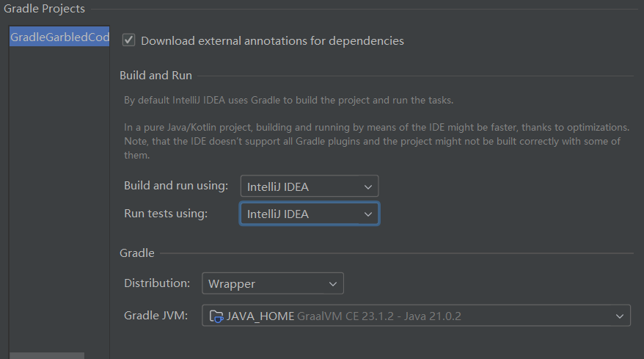Click chevron arrow of Gradle JVM dropdown
This screenshot has height=359, width=644.
[619, 316]
